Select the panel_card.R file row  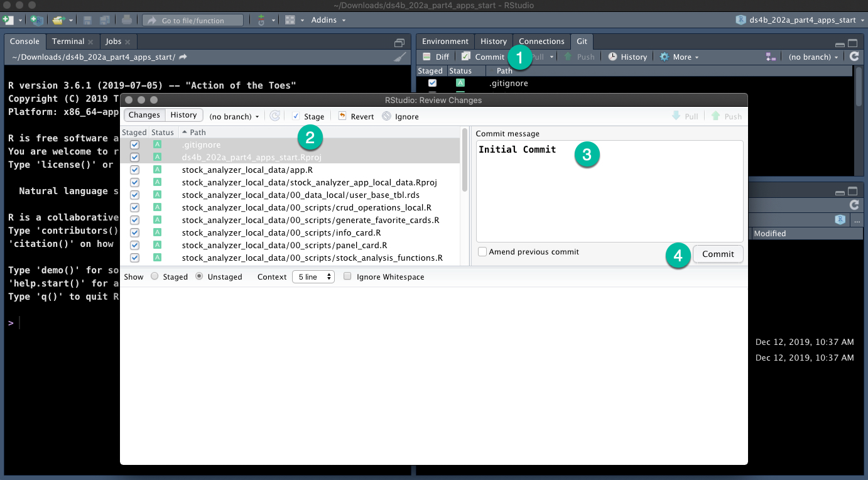pyautogui.click(x=291, y=246)
